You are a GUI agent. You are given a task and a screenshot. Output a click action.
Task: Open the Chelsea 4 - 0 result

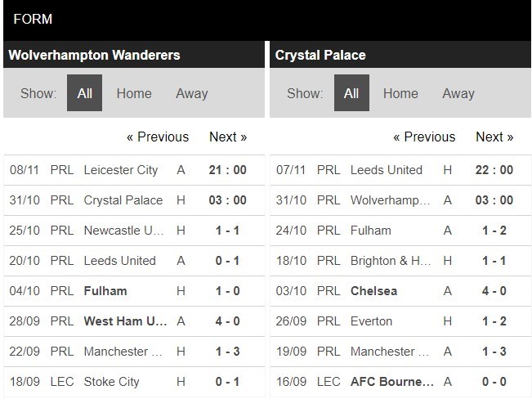pyautogui.click(x=400, y=291)
